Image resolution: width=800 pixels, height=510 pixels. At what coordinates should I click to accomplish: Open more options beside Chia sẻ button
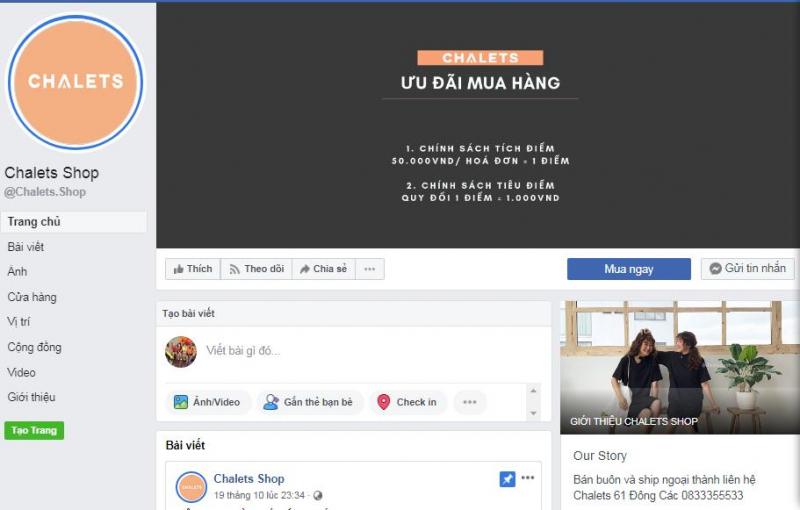[x=369, y=269]
